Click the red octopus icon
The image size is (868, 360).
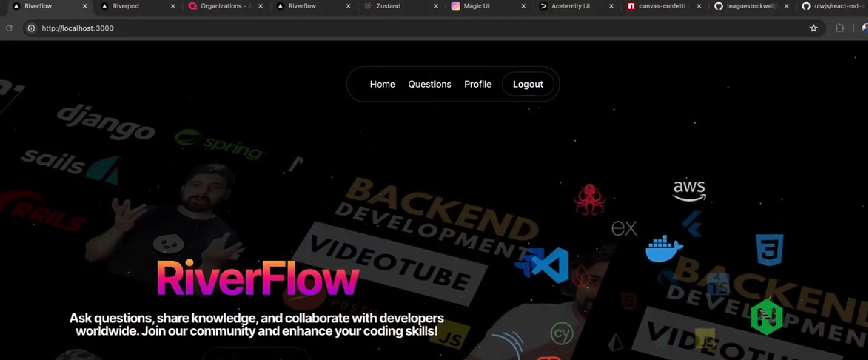click(x=590, y=199)
